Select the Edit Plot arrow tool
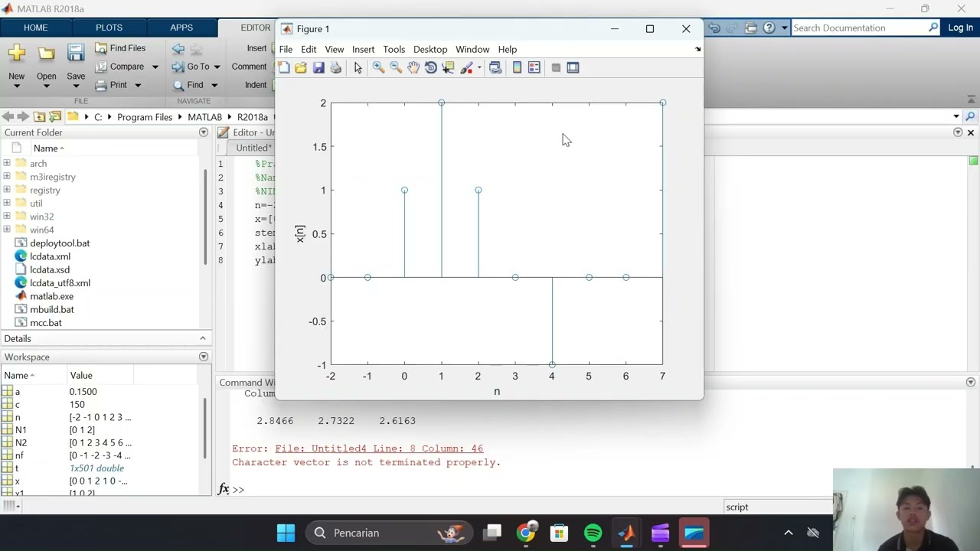Image resolution: width=980 pixels, height=551 pixels. (358, 67)
